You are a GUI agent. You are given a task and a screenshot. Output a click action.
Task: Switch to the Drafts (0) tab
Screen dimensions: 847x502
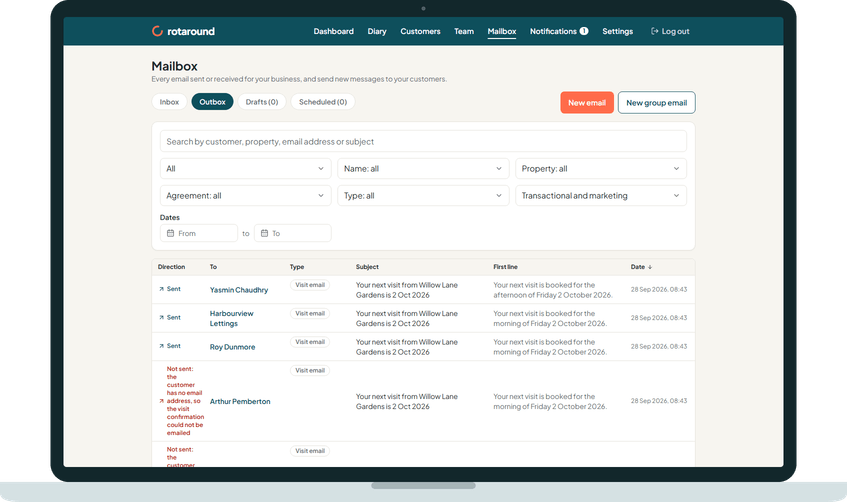coord(262,102)
